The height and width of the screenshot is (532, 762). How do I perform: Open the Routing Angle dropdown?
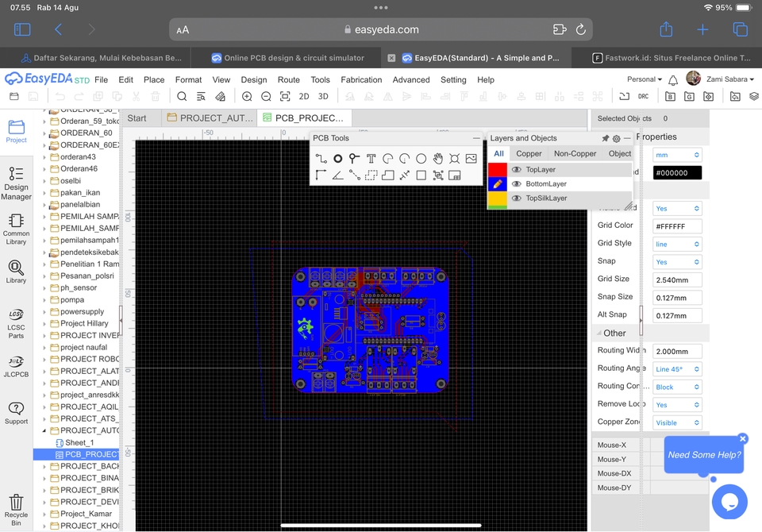pos(677,368)
